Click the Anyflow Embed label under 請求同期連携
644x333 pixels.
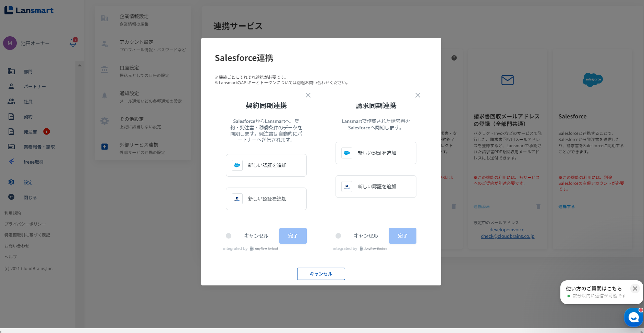[x=374, y=249]
